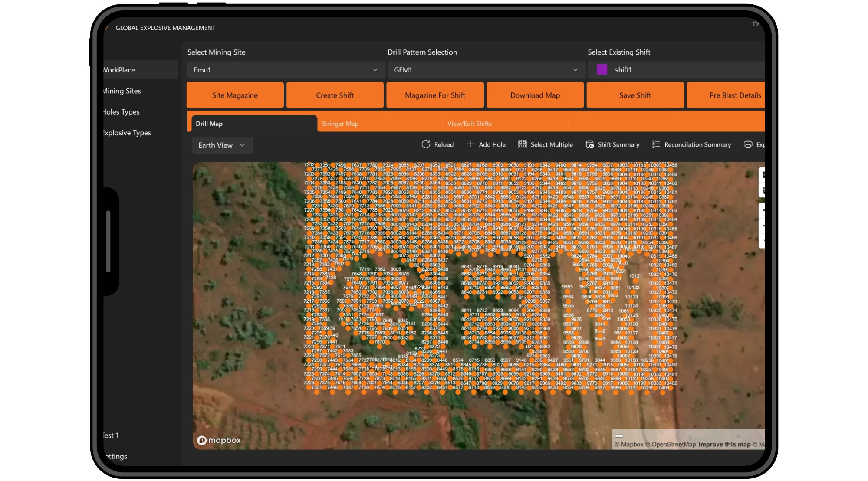Reload the drill map
This screenshot has width=868, height=481.
pyautogui.click(x=438, y=144)
